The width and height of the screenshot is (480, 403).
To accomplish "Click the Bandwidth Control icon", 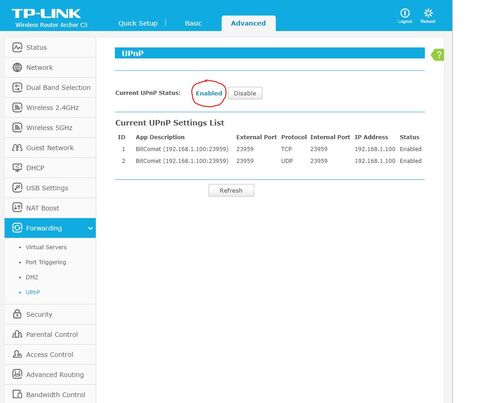I will (x=17, y=394).
